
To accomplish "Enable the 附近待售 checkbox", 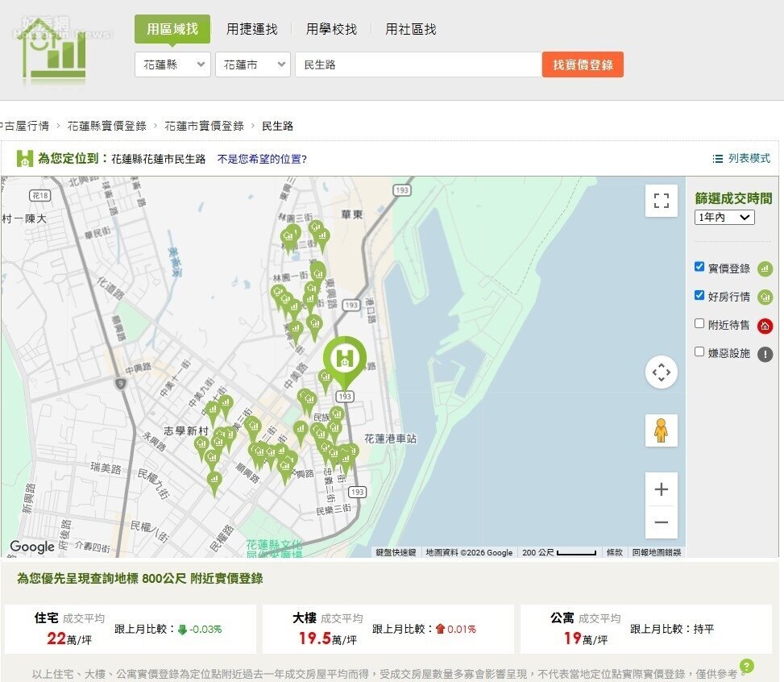I will (699, 323).
